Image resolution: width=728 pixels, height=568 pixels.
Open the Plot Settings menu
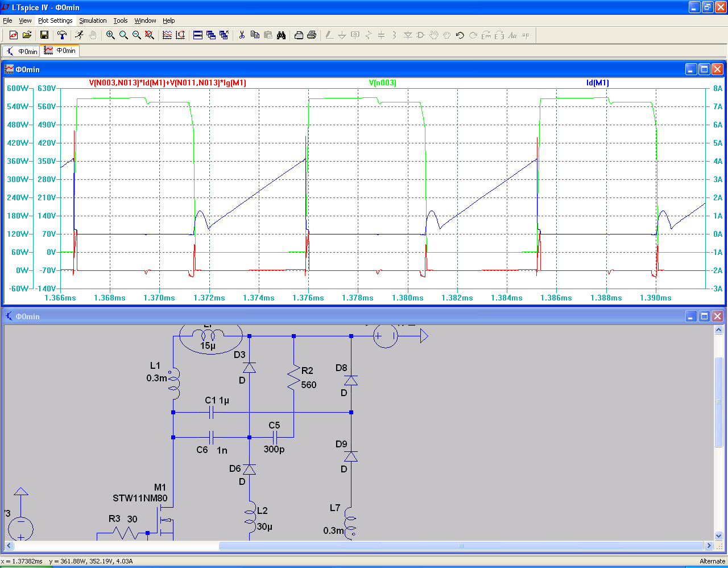[55, 20]
